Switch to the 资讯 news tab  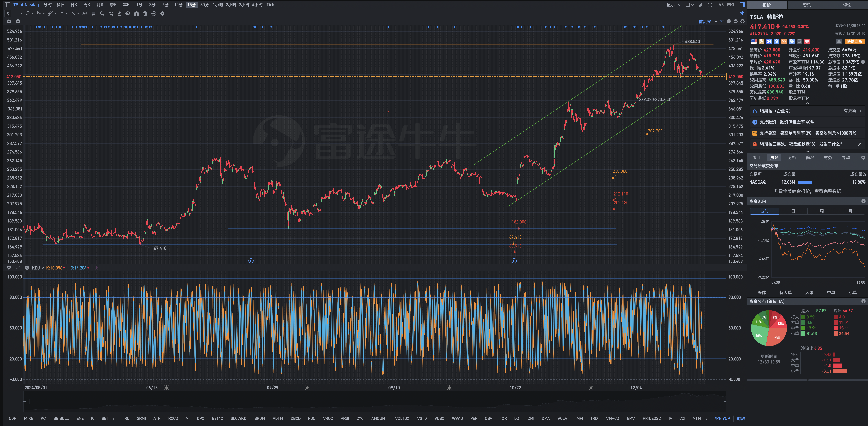[807, 5]
